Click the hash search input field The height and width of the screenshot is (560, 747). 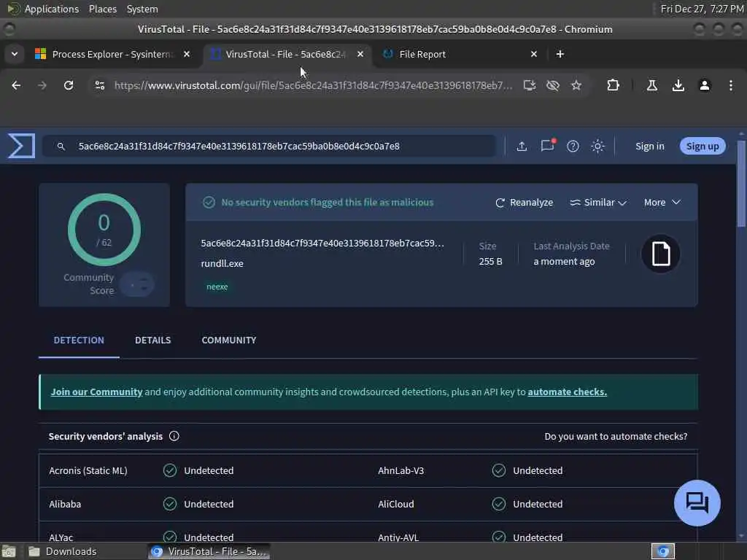(x=269, y=146)
